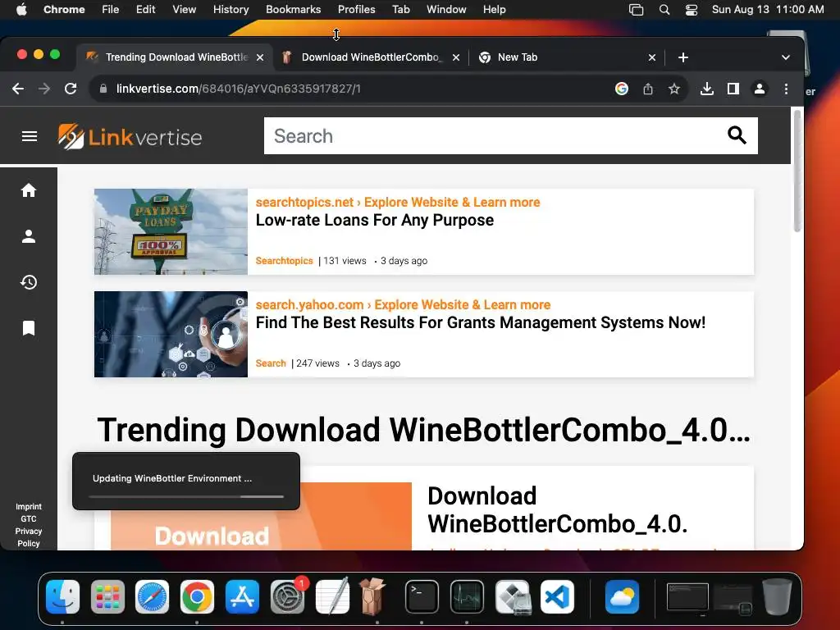The image size is (840, 630).
Task: Open the Bookmarks menu
Action: coord(293,9)
